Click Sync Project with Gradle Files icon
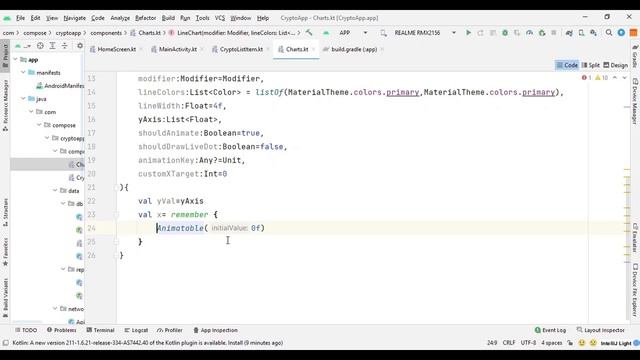 tap(569, 33)
